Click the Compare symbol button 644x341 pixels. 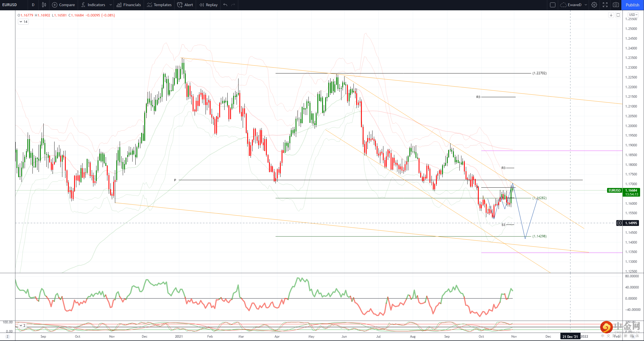point(63,5)
